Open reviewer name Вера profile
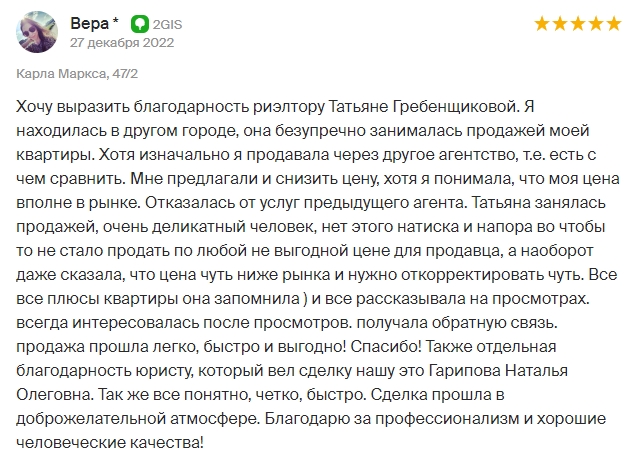Viewport: 640px width, 464px height. [x=89, y=24]
